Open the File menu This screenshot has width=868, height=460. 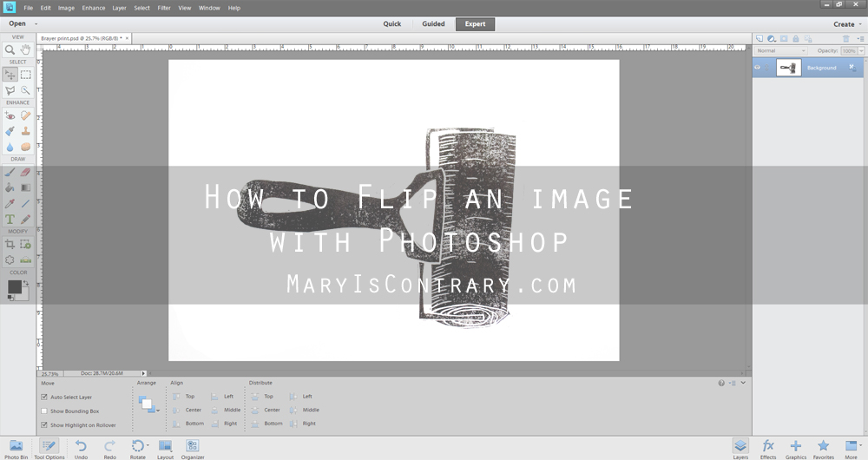pos(29,8)
